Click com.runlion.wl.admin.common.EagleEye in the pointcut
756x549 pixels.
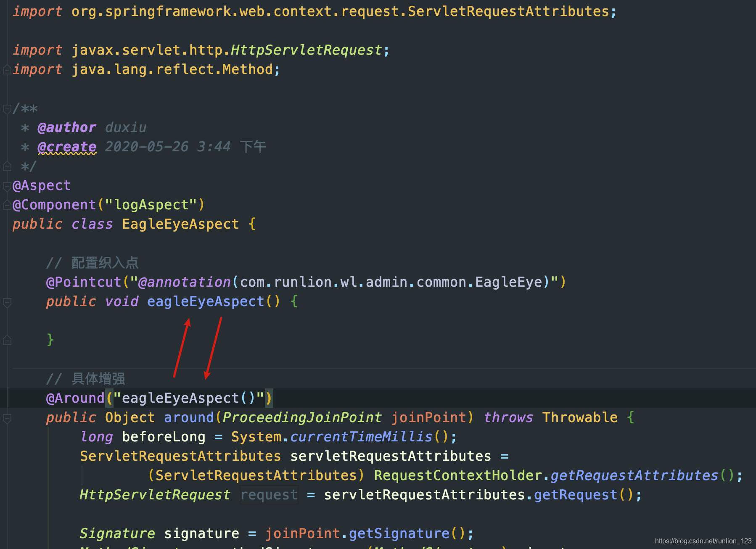click(x=391, y=282)
